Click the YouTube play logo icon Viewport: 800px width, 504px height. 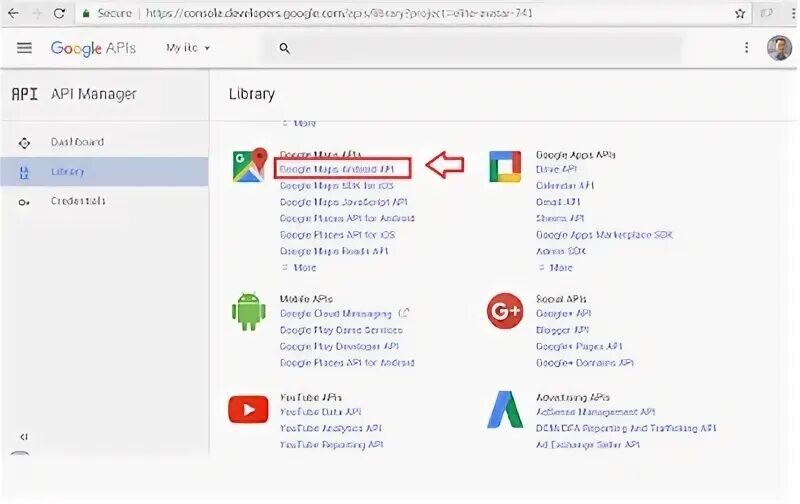(x=248, y=409)
